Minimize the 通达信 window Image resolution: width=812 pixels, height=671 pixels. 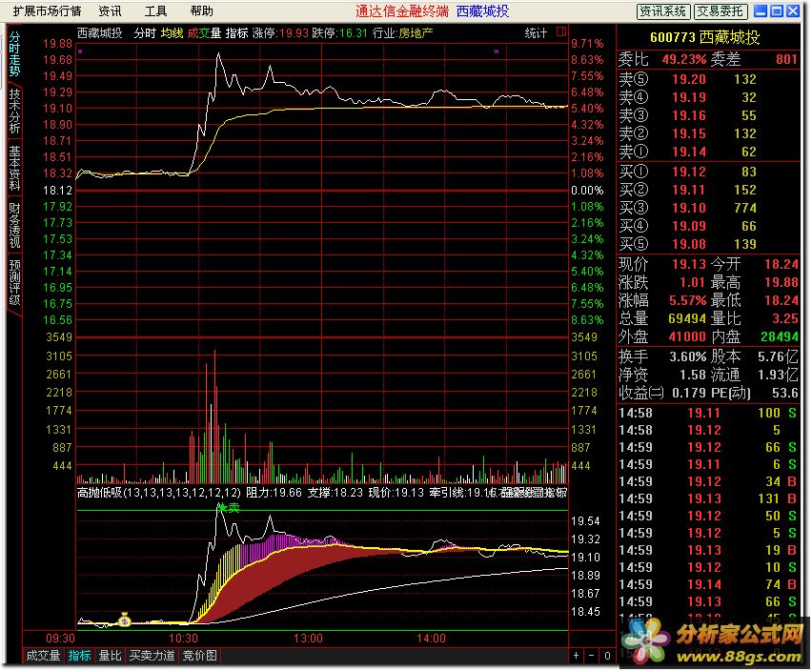tap(761, 10)
